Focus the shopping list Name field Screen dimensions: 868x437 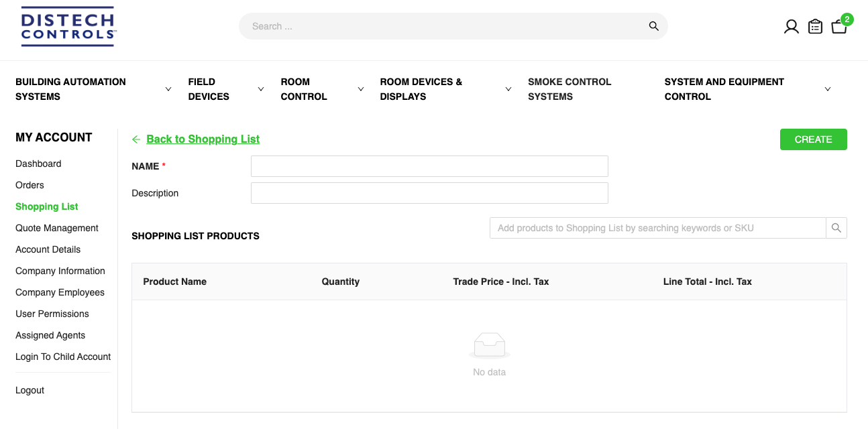point(429,166)
